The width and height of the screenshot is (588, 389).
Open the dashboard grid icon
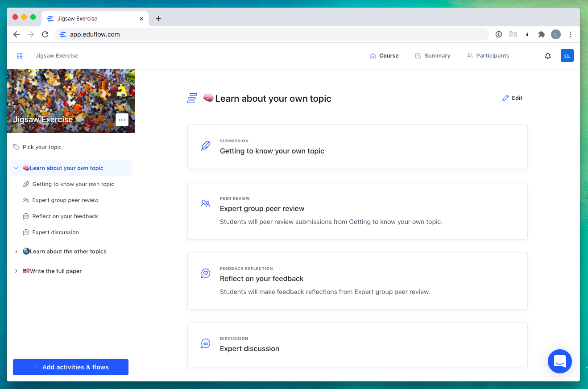(x=20, y=56)
